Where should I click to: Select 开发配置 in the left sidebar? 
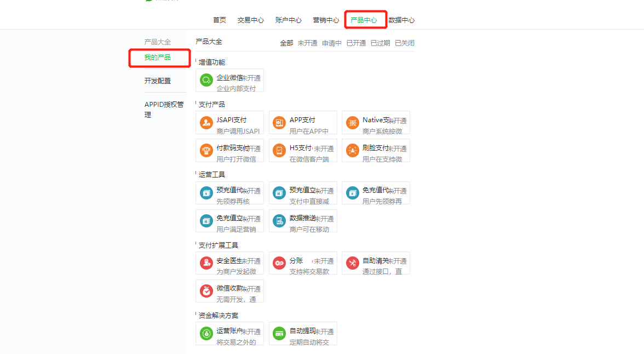[157, 81]
